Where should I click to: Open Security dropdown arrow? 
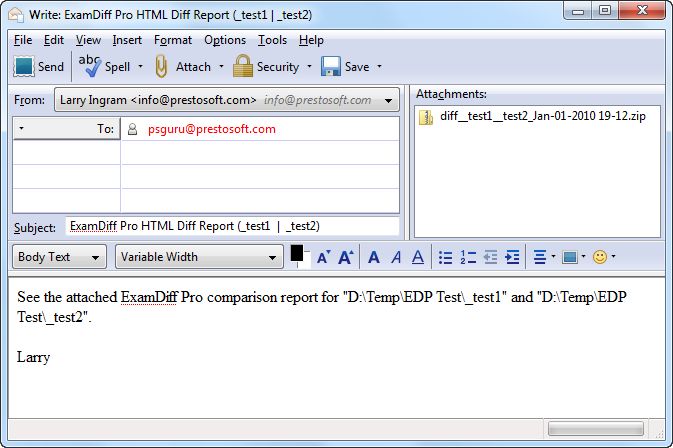309,67
